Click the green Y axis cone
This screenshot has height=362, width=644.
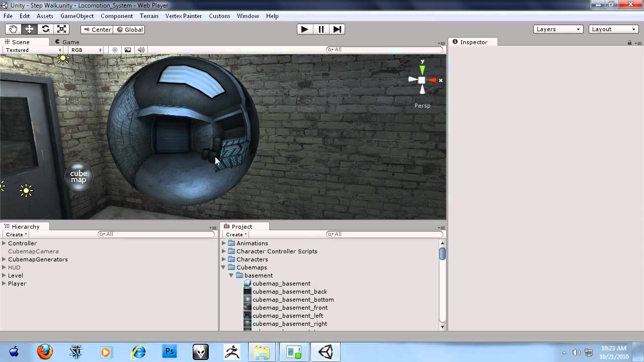422,70
